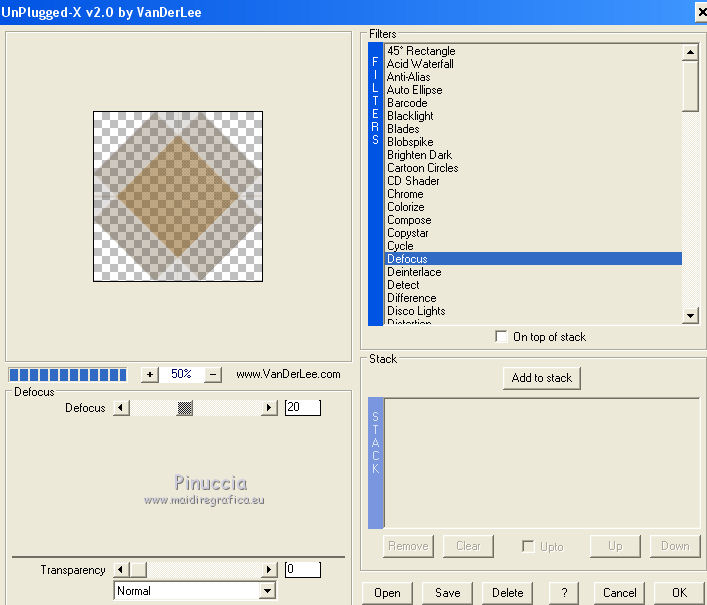Image resolution: width=707 pixels, height=605 pixels.
Task: Click the Remove stack button
Action: [x=408, y=546]
